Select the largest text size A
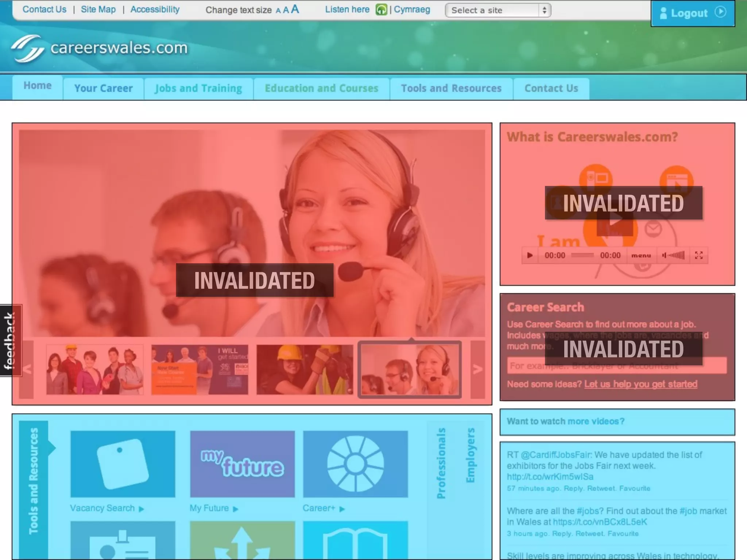The height and width of the screenshot is (560, 747). tap(295, 9)
